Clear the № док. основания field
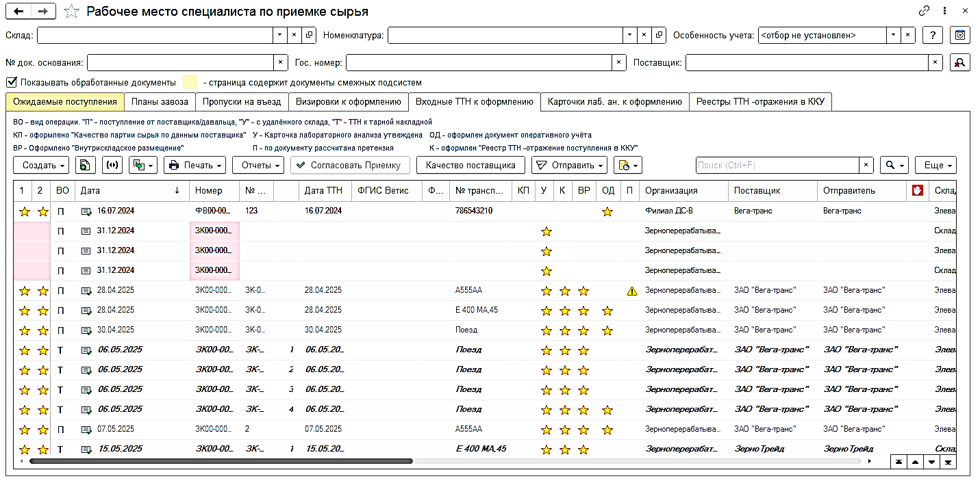 pyautogui.click(x=279, y=62)
